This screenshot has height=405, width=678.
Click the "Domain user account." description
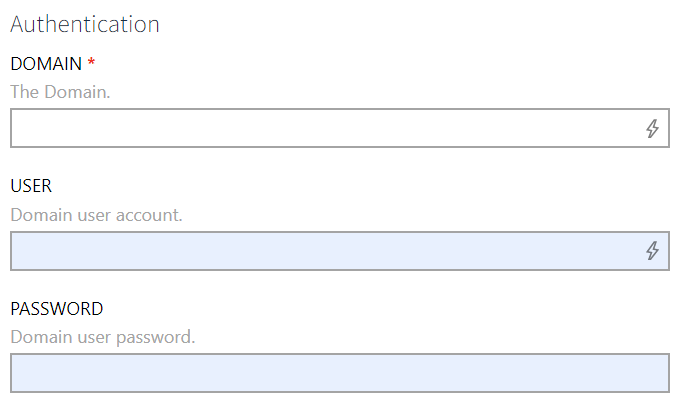97,214
